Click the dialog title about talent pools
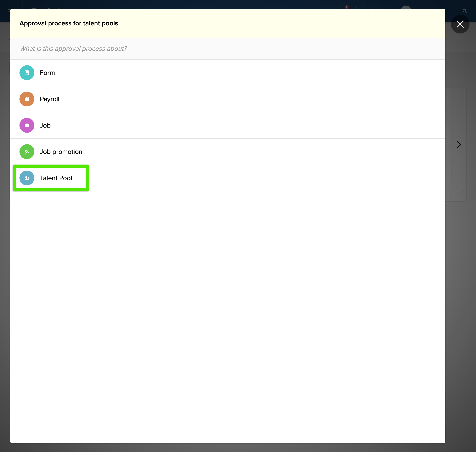Screen dimensions: 476x452 click(x=69, y=23)
